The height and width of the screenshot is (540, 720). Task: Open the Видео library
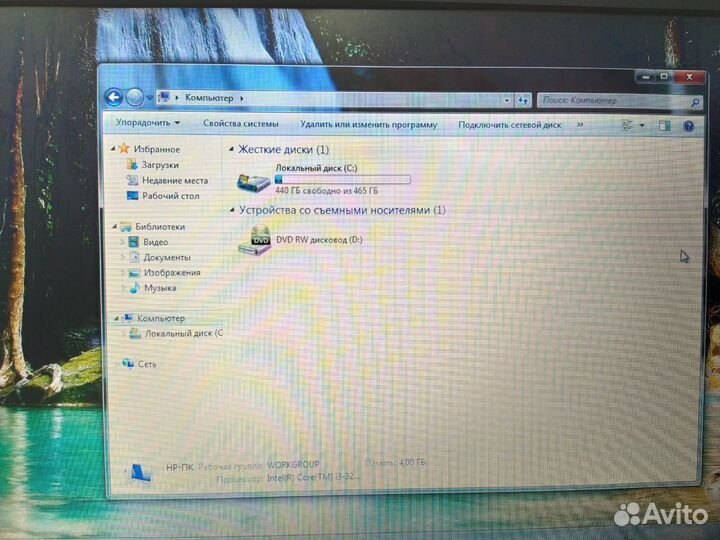155,242
